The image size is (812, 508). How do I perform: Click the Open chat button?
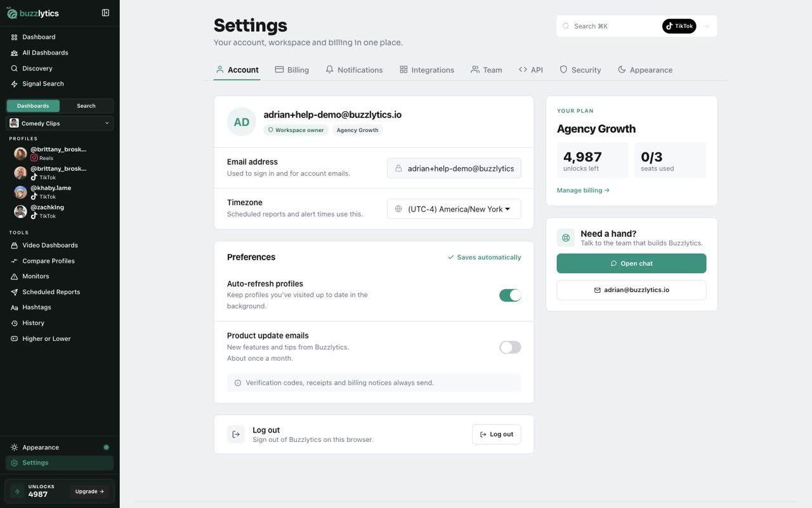pyautogui.click(x=631, y=264)
